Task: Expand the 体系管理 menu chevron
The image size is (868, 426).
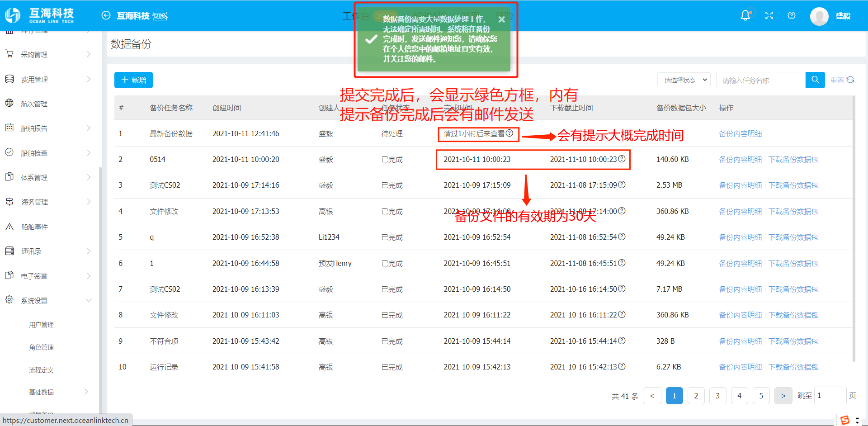Action: (x=89, y=177)
